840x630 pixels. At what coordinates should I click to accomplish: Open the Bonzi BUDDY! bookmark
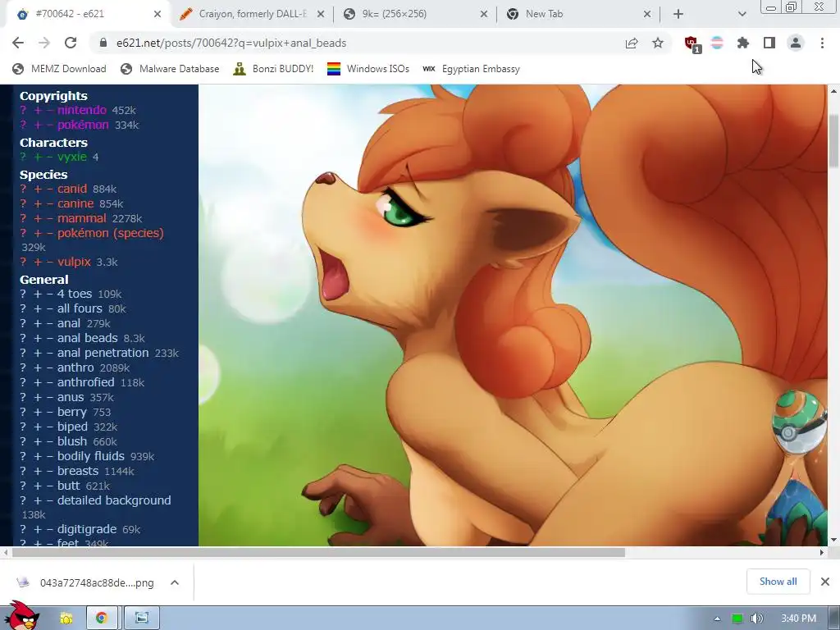(x=273, y=69)
